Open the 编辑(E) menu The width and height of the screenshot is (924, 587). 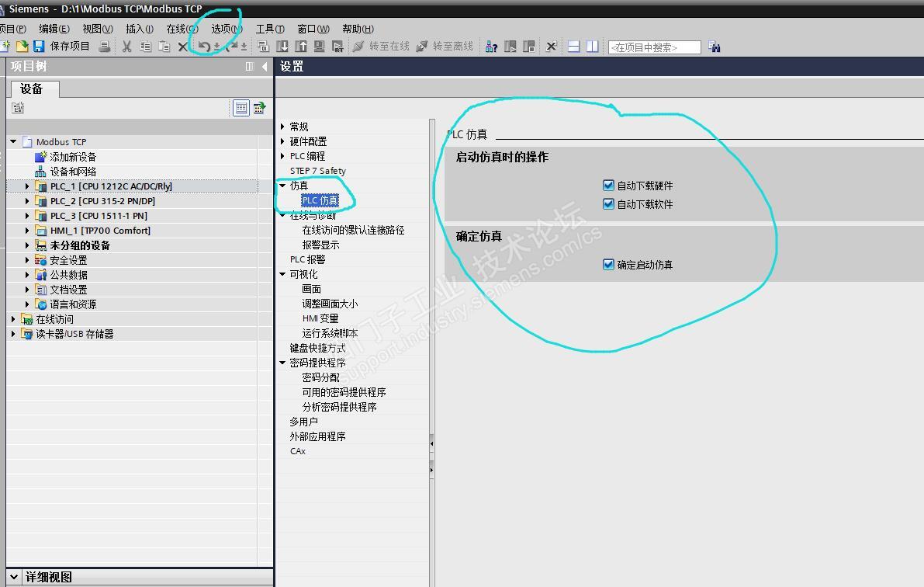(54, 29)
